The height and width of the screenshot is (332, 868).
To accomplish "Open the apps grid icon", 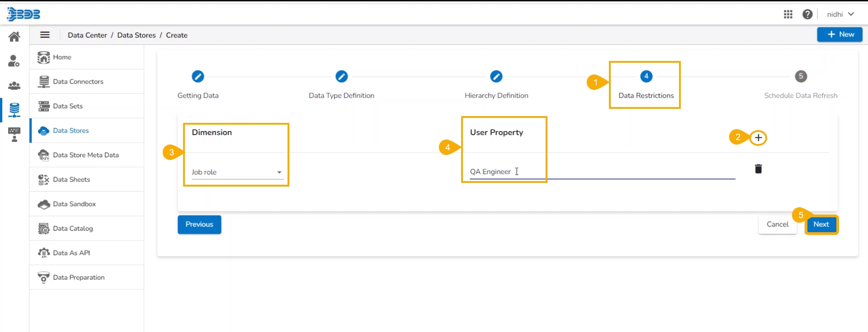I will tap(788, 14).
